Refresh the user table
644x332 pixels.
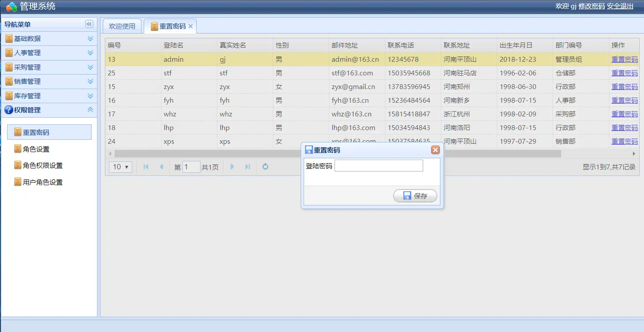(265, 167)
